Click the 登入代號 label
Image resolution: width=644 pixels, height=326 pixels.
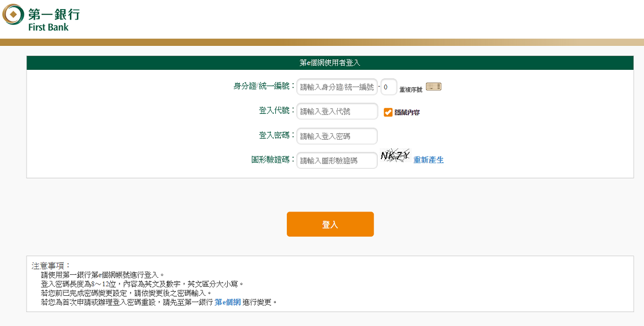(277, 110)
